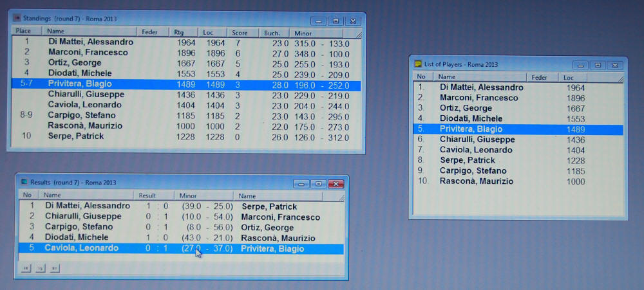Select player 8 Serpe, Patrick in List of Players
This screenshot has width=644, height=290.
[x=518, y=160]
